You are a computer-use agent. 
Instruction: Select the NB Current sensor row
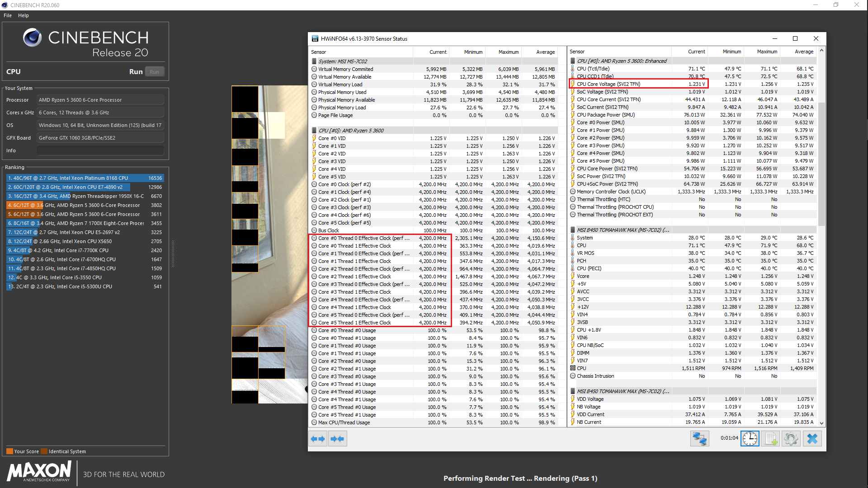click(x=692, y=422)
